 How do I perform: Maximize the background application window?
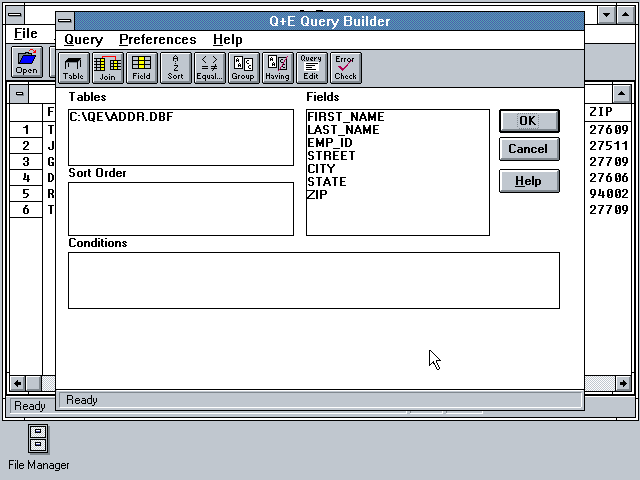[x=625, y=15]
